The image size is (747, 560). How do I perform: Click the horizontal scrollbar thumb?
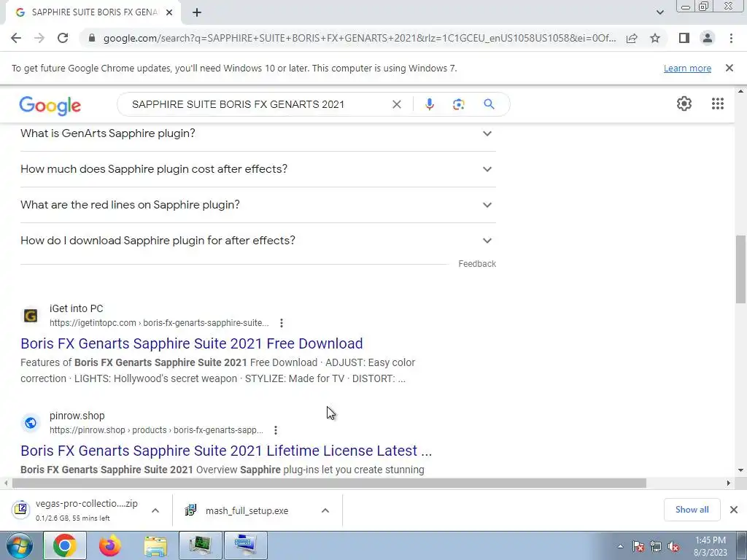pyautogui.click(x=329, y=483)
